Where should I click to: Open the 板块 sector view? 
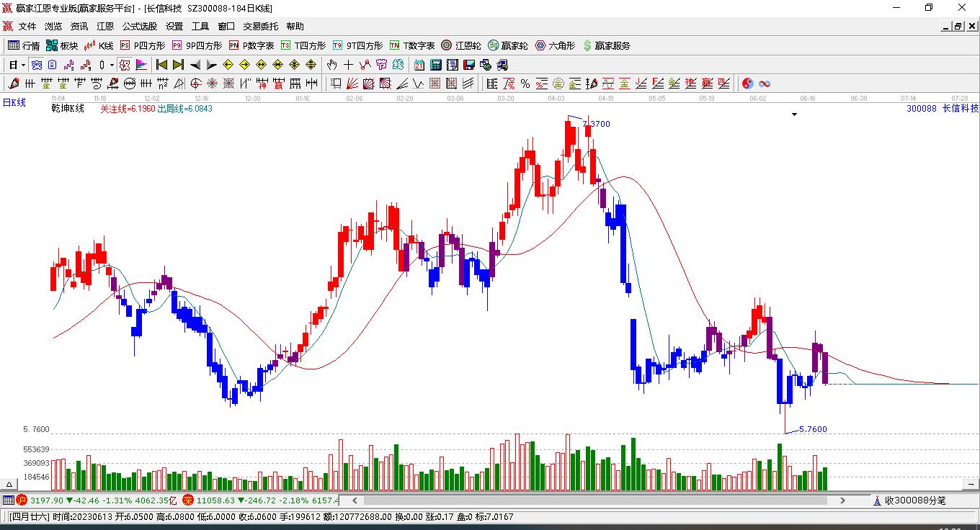(x=62, y=45)
